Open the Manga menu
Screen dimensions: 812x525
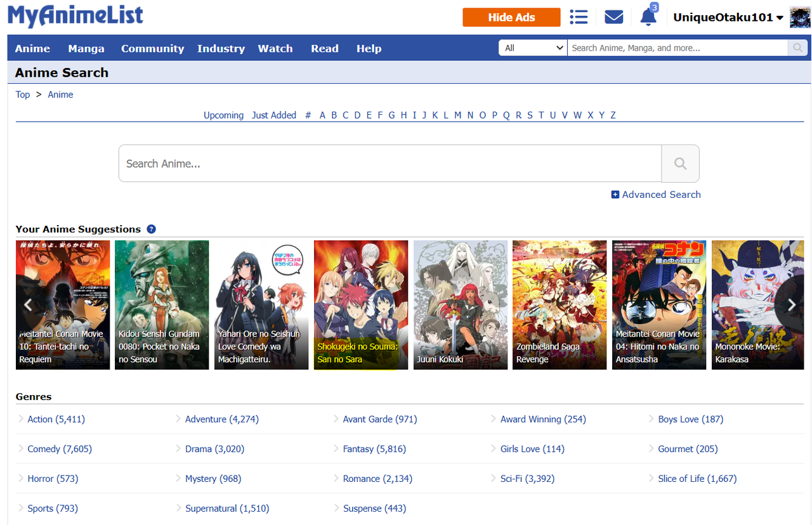(x=86, y=48)
